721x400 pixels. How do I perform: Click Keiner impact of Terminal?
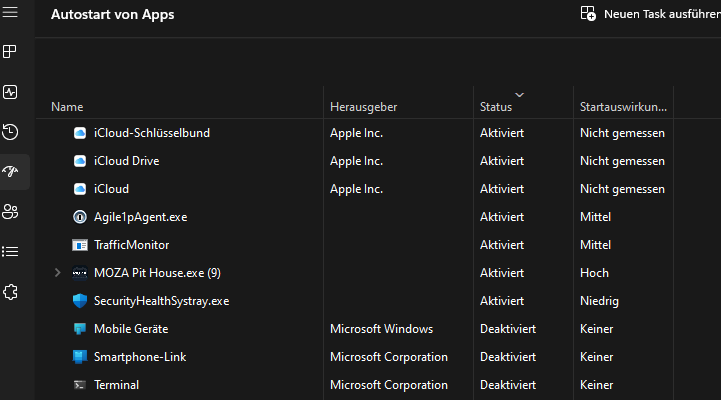(x=596, y=385)
